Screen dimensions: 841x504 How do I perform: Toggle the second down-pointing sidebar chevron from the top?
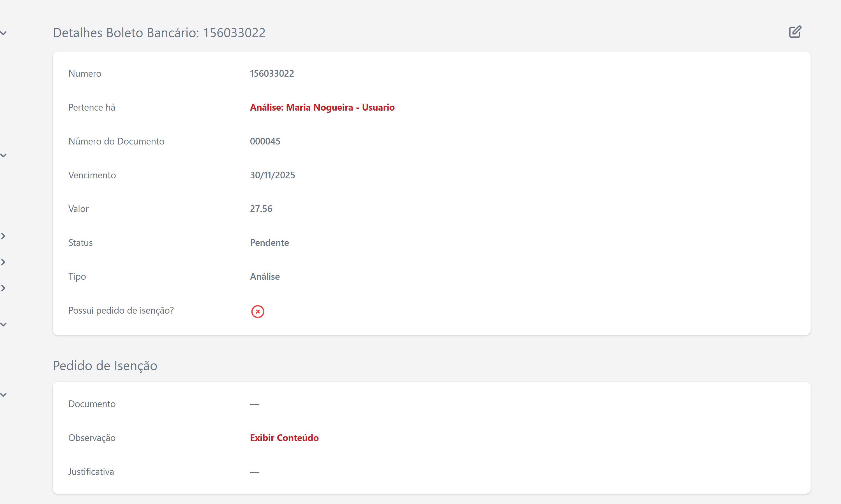point(3,156)
